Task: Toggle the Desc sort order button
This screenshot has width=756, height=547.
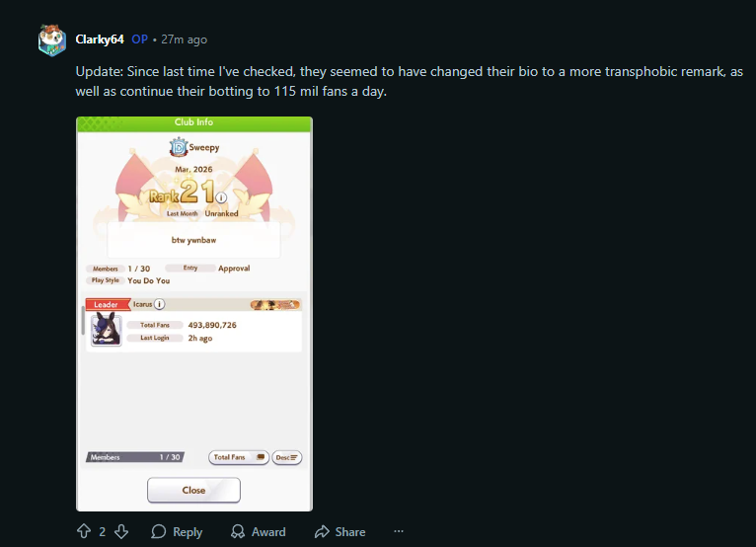Action: coord(287,457)
